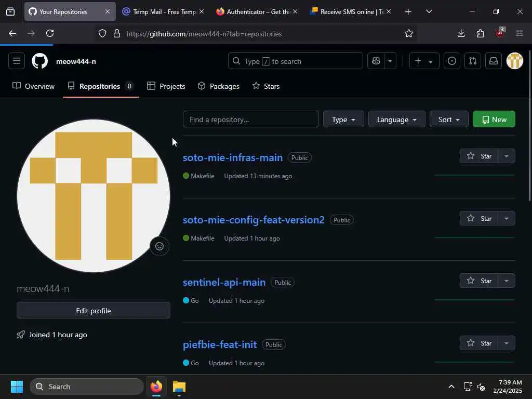The height and width of the screenshot is (399, 532).
Task: Open File Explorer from the taskbar
Action: pyautogui.click(x=179, y=387)
